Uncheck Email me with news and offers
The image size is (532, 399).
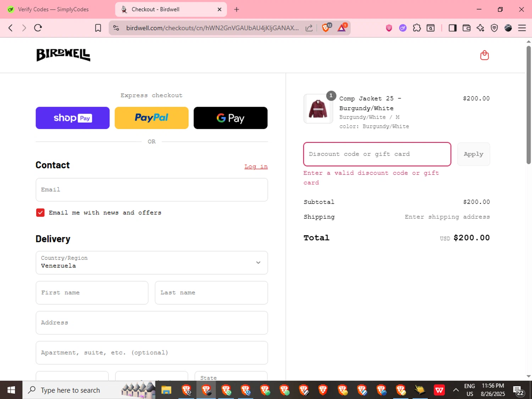click(40, 212)
